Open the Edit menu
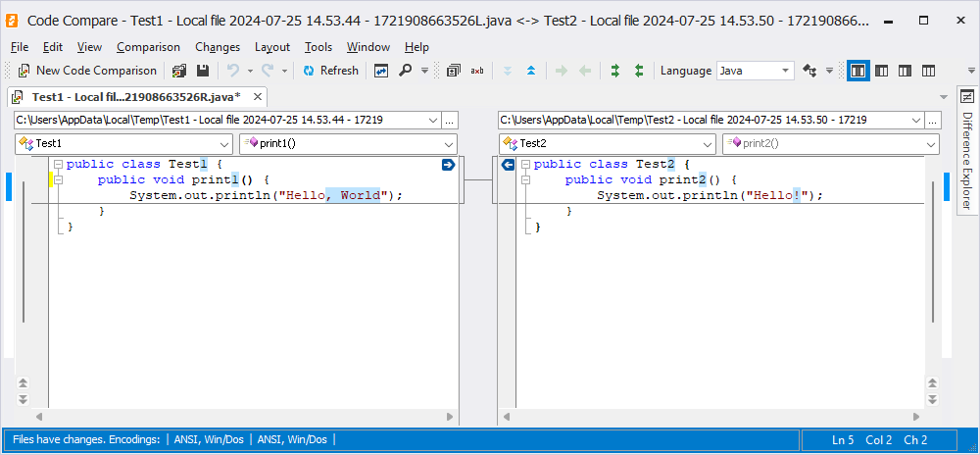Image resolution: width=980 pixels, height=455 pixels. point(53,47)
